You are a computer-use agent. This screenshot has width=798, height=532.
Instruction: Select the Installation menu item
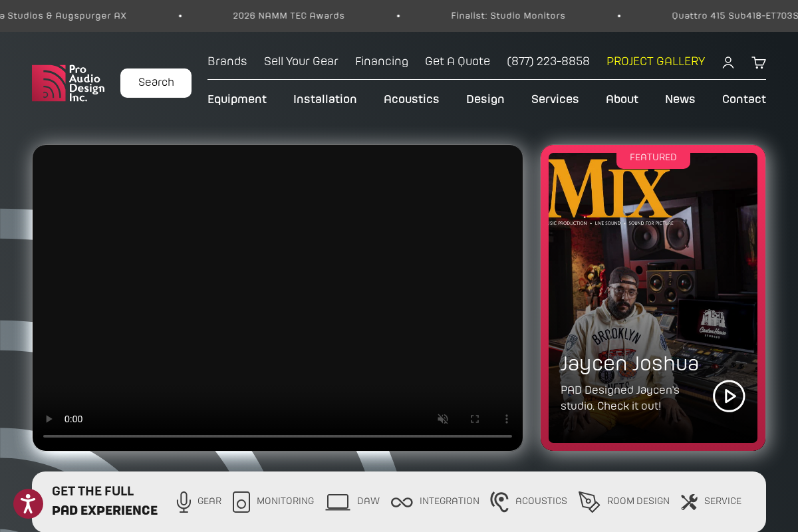coord(325,99)
